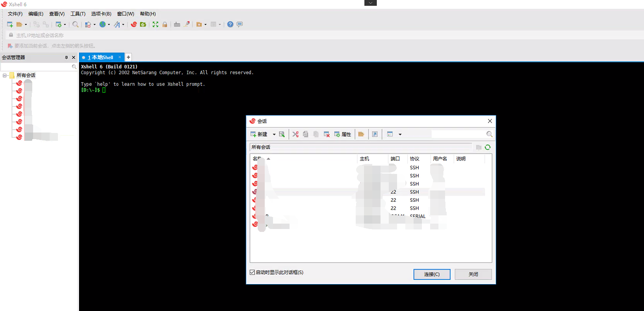Click the highlight marker pen toolbar icon
This screenshot has width=644, height=311.
tap(187, 24)
